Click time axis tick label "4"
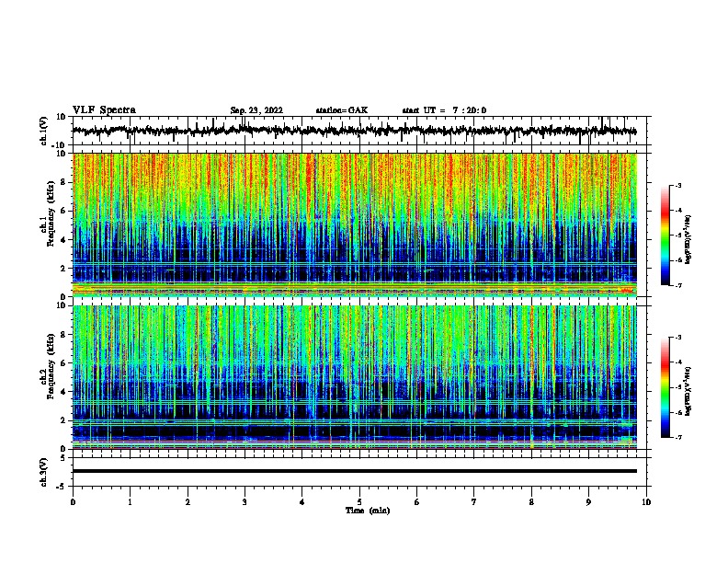Screen dimensions: 728x563 pos(302,501)
